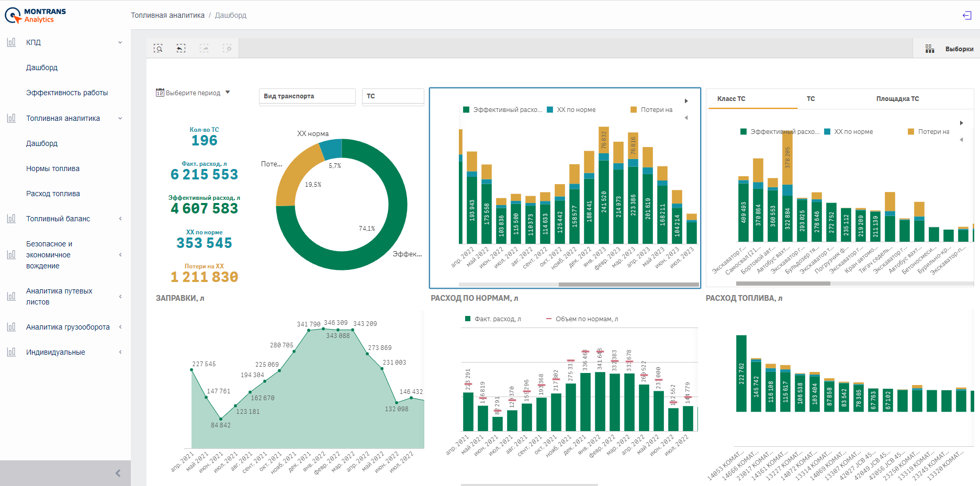Click the chart icon next to Топливная аналитика
Image resolution: width=980 pixels, height=486 pixels.
(12, 118)
